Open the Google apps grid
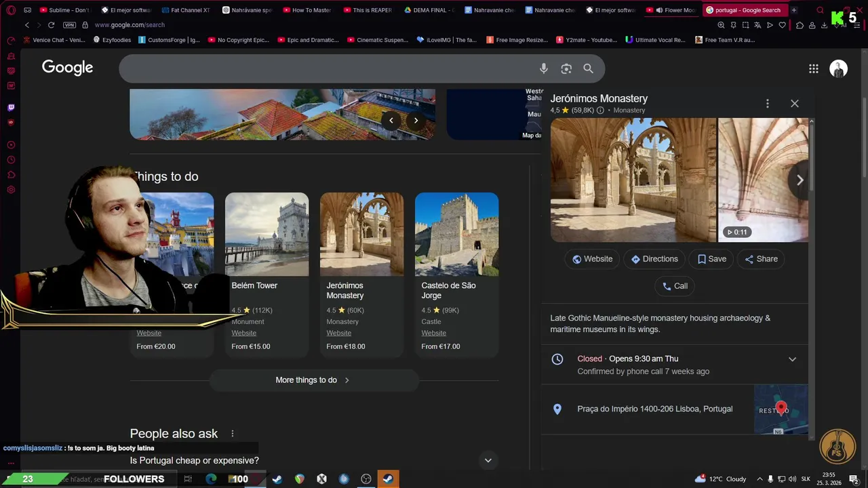Viewport: 868px width, 488px height. click(x=814, y=68)
